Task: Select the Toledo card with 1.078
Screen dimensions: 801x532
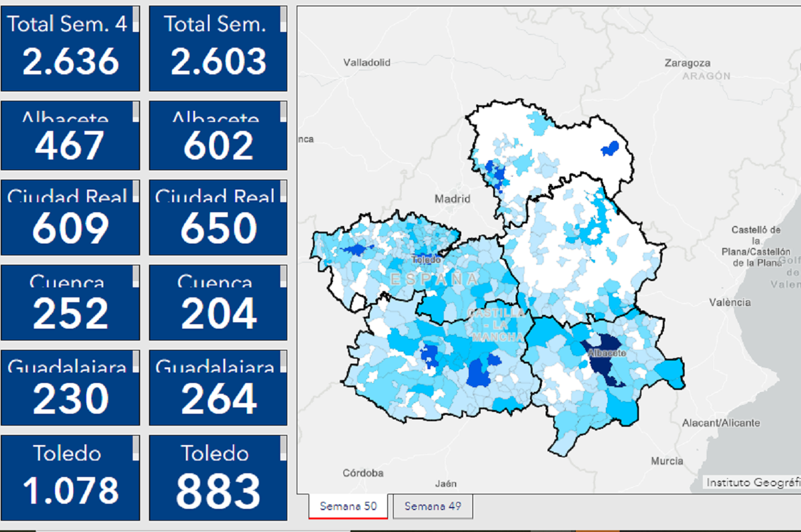Action: tap(70, 478)
